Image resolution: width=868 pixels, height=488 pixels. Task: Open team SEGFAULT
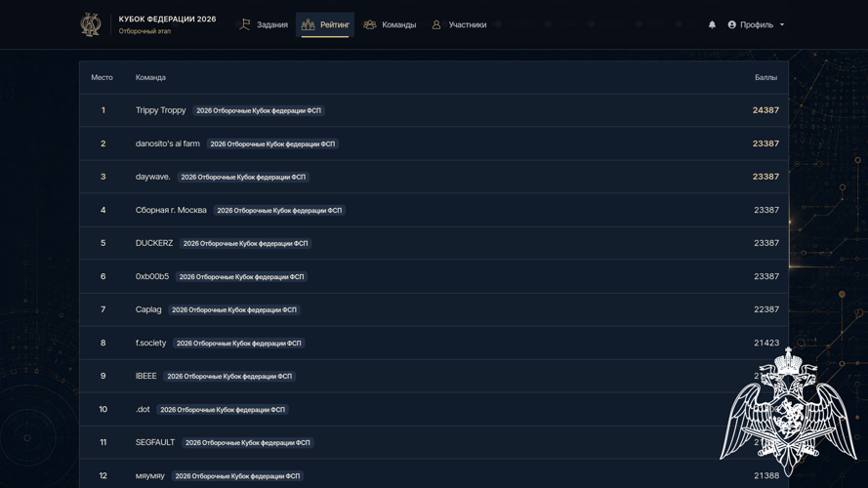pyautogui.click(x=155, y=442)
